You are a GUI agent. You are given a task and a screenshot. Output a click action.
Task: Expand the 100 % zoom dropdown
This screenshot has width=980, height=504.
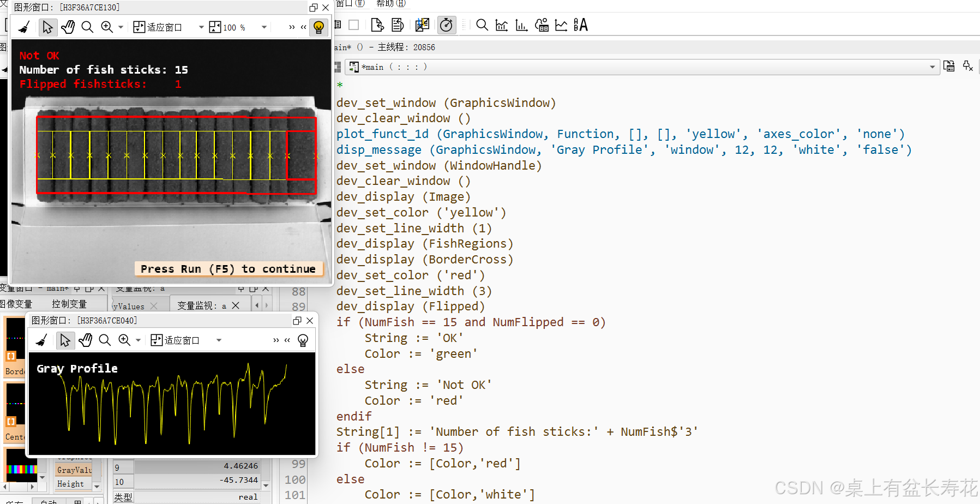pyautogui.click(x=264, y=27)
